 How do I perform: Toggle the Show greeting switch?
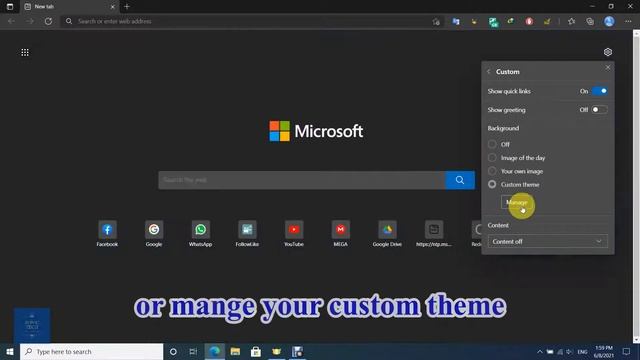point(600,110)
